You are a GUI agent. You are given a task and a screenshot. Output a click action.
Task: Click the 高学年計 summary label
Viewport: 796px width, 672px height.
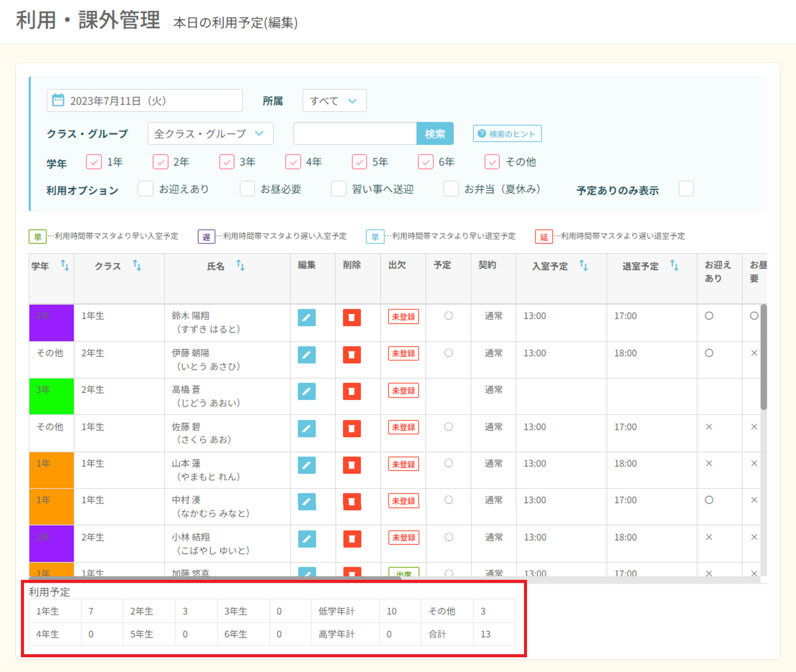coord(336,634)
